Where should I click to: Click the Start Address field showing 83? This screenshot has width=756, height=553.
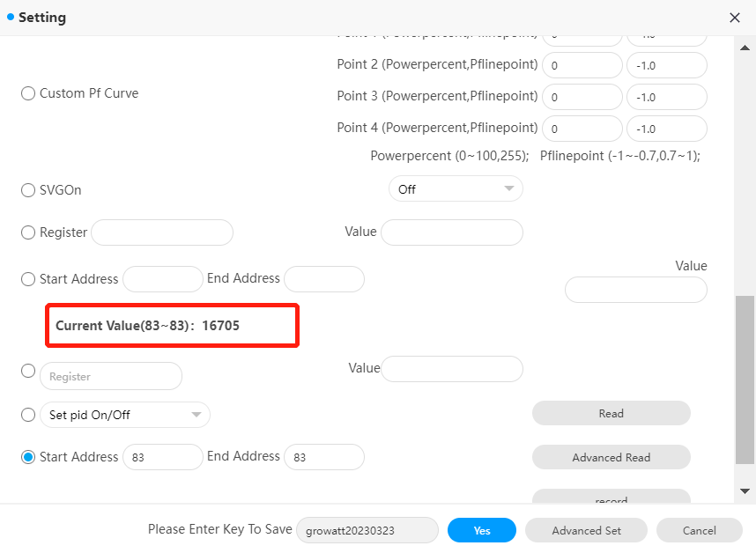click(163, 457)
